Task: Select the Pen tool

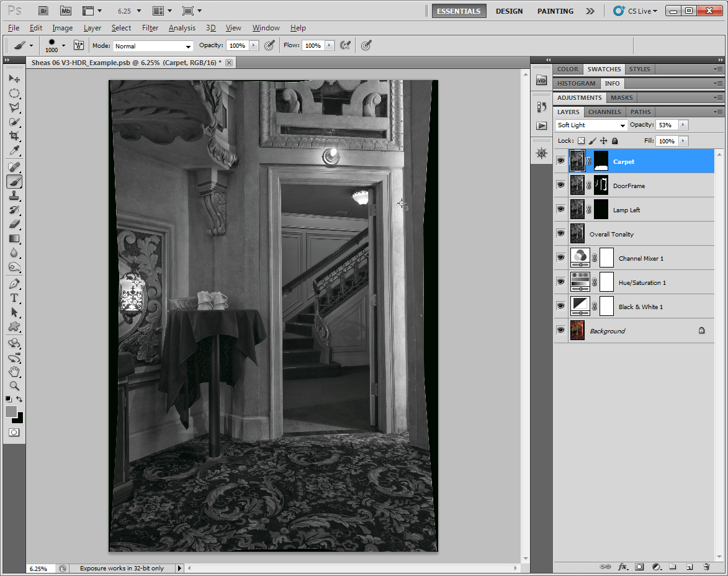Action: [14, 284]
